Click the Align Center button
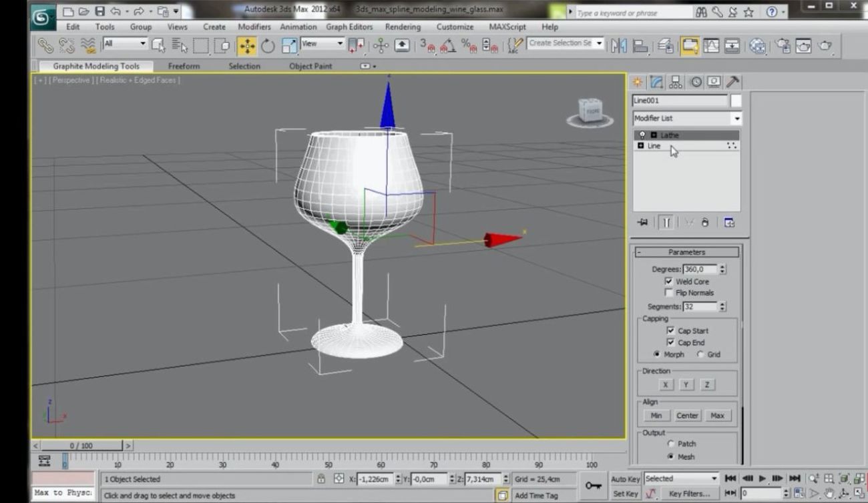Viewport: 868px width, 503px height. 687,415
